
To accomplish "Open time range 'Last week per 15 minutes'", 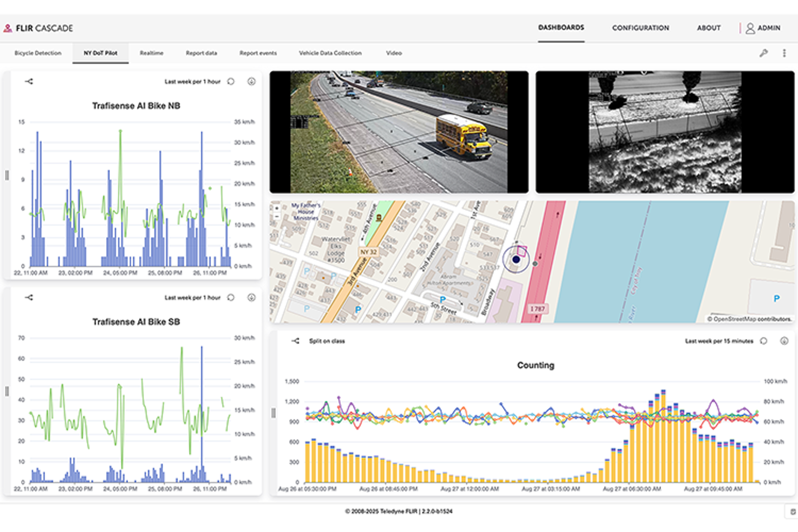I will pos(719,341).
